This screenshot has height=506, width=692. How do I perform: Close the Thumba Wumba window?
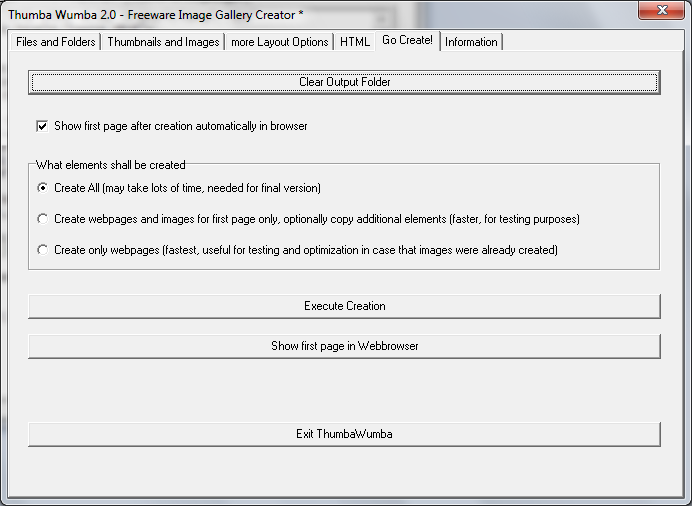point(659,10)
